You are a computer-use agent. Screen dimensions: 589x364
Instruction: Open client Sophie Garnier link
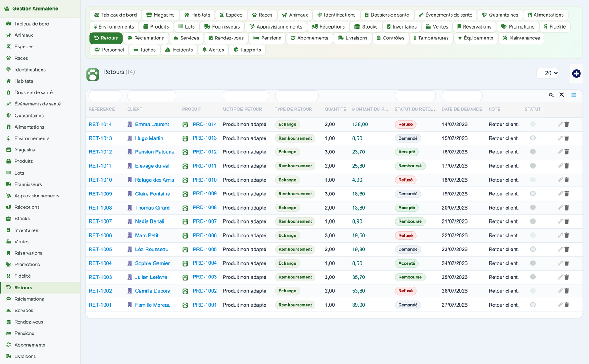[152, 263]
